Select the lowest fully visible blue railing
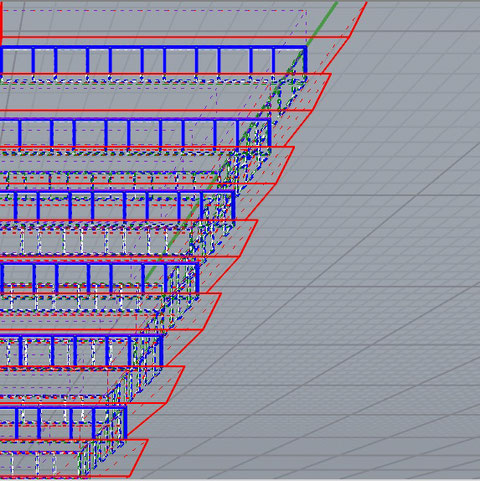The height and width of the screenshot is (481, 480). pos(63,422)
